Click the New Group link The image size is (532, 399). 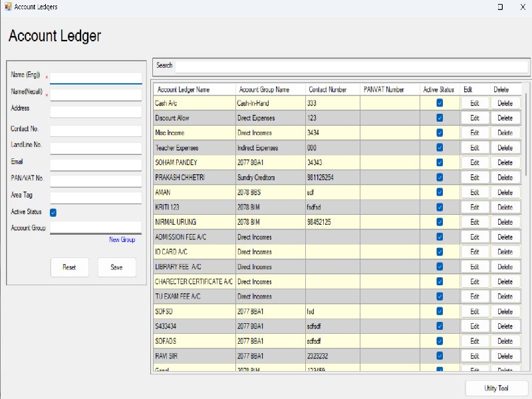pyautogui.click(x=122, y=240)
